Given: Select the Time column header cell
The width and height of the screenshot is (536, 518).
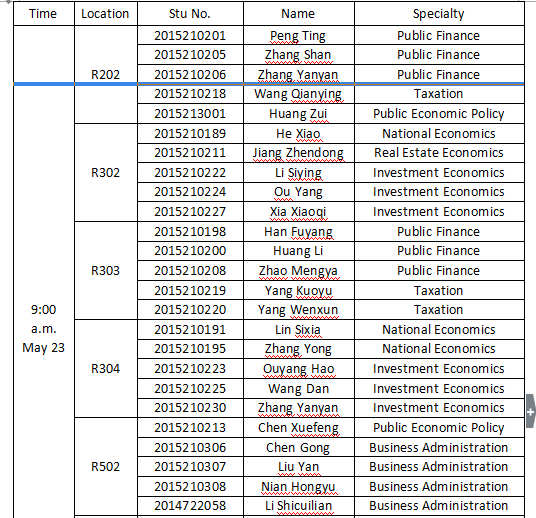Looking at the screenshot, I should tap(44, 14).
